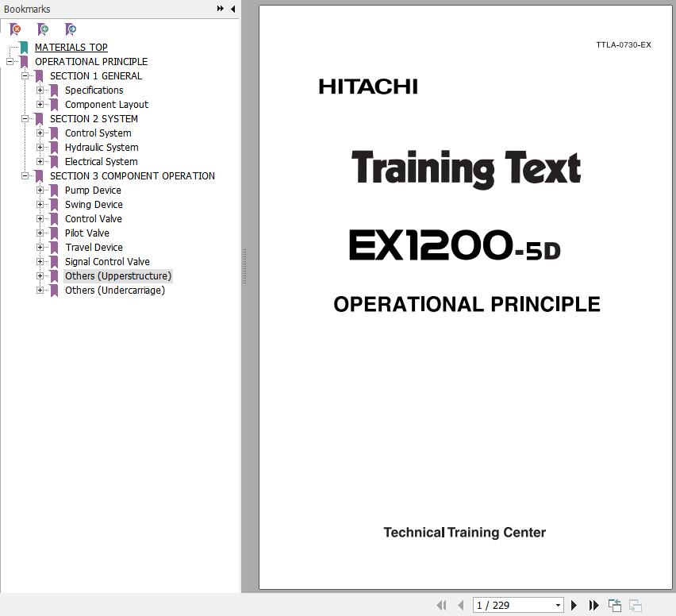Expand the Pump Device bookmark
Screen dimensions: 676x616
(40, 191)
